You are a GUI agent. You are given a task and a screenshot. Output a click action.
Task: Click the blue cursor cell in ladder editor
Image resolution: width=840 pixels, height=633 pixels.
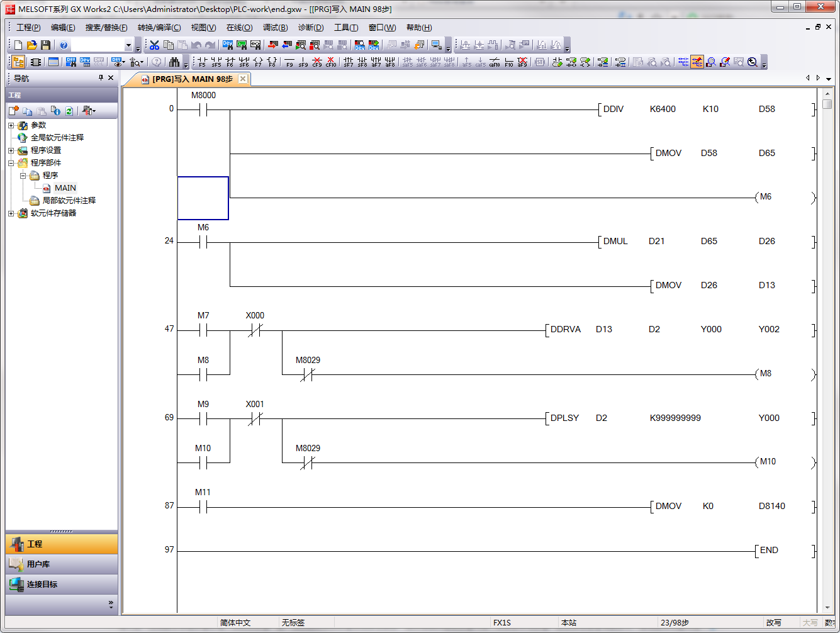[x=203, y=198]
